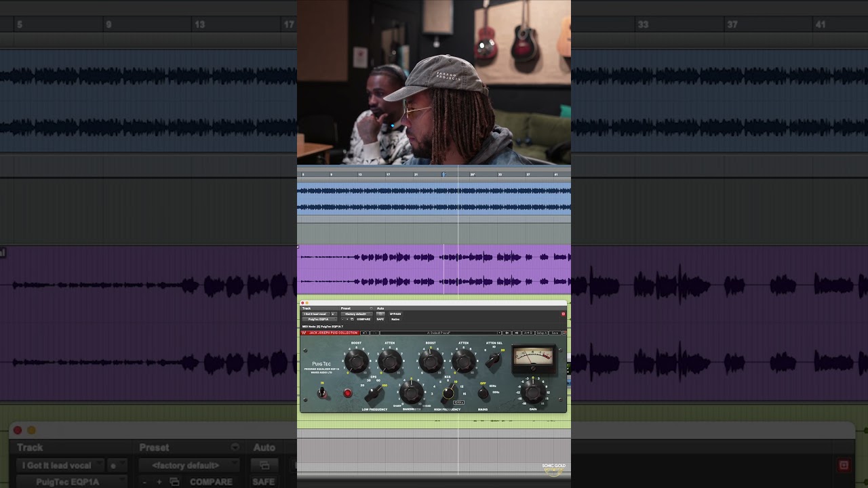Click the Waves toolbar undo button
Image resolution: width=868 pixels, height=488 pixels.
point(365,333)
